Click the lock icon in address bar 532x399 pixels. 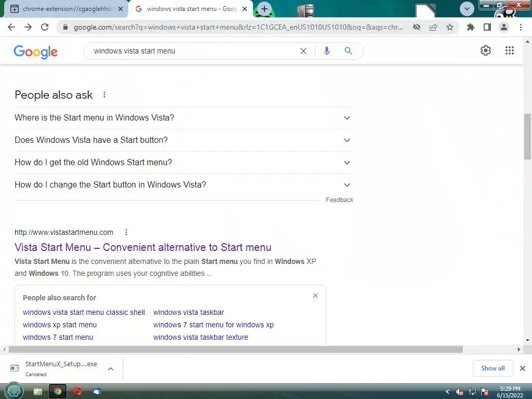[65, 27]
